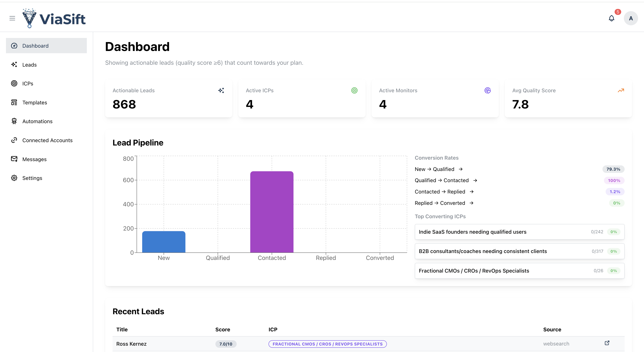Click the hamburger menu icon
Image resolution: width=644 pixels, height=352 pixels.
point(12,18)
